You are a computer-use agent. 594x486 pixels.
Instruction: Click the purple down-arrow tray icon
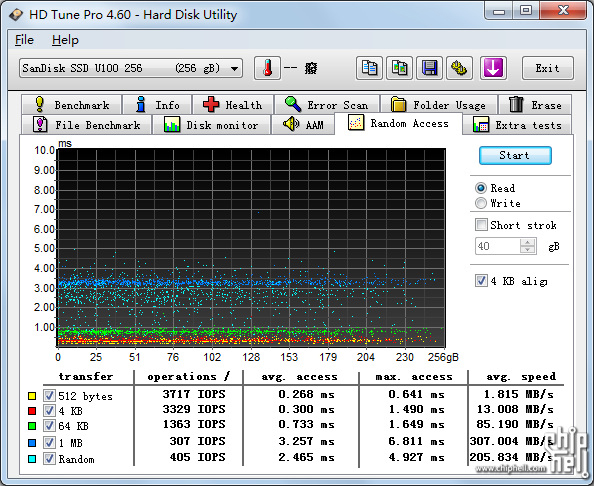493,68
